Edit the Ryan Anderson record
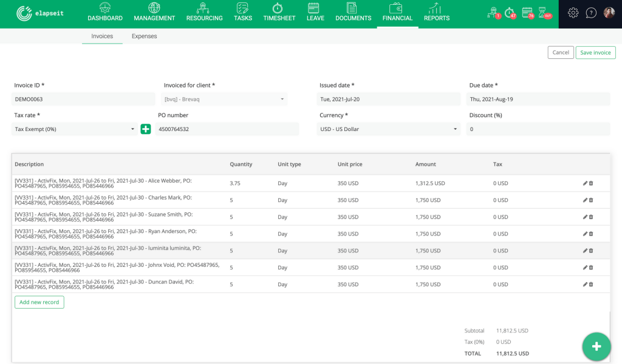This screenshot has width=622, height=364. 585,234
